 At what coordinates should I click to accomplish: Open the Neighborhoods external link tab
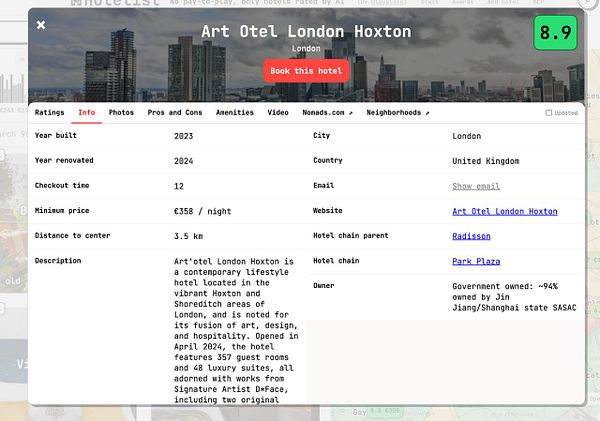(398, 113)
